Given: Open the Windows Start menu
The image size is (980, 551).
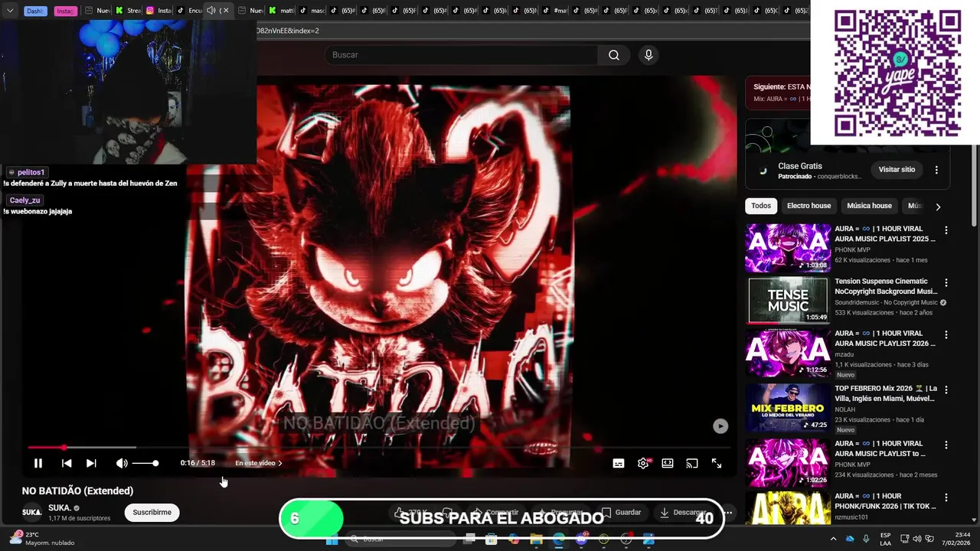Looking at the screenshot, I should click(x=332, y=540).
